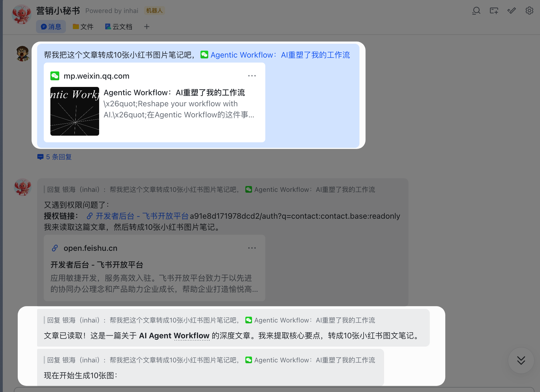Viewport: 540px width, 392px height.
Task: Click the WeChat icon on the mp.weixin.qq.com card
Action: point(55,76)
